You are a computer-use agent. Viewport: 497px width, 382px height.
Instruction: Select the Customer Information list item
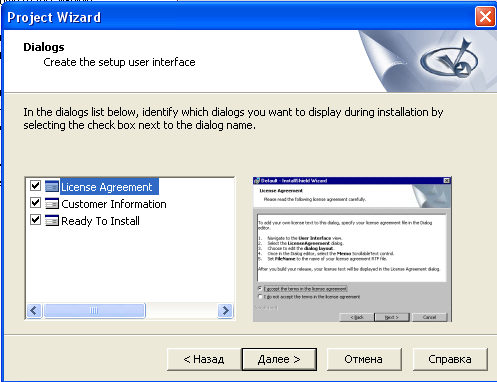pyautogui.click(x=114, y=204)
